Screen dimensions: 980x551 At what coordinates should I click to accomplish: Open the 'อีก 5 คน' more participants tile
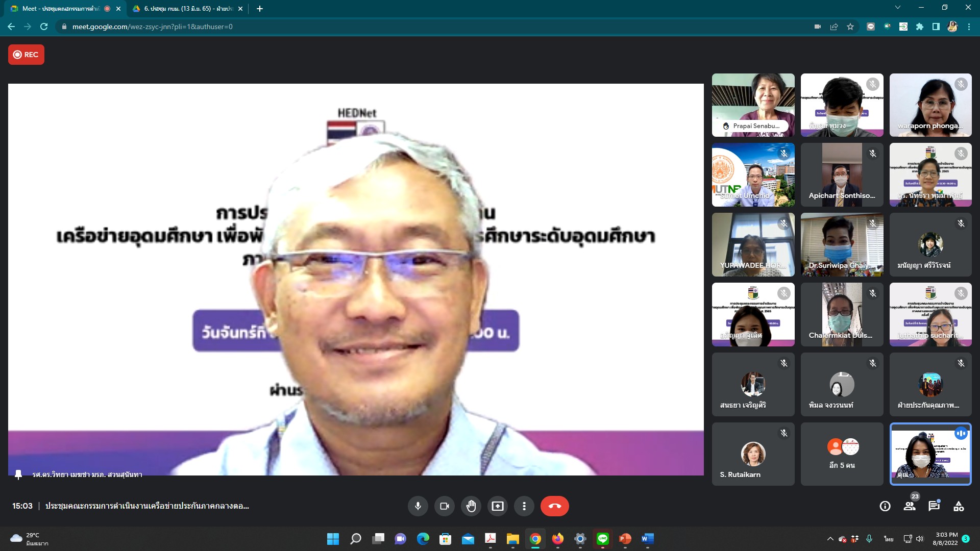pyautogui.click(x=842, y=454)
